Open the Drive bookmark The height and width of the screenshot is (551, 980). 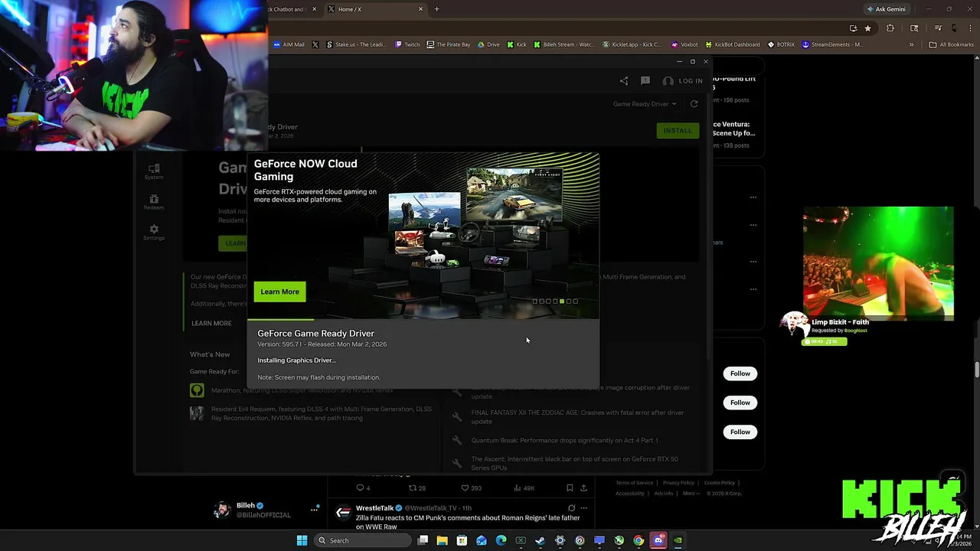pyautogui.click(x=488, y=44)
